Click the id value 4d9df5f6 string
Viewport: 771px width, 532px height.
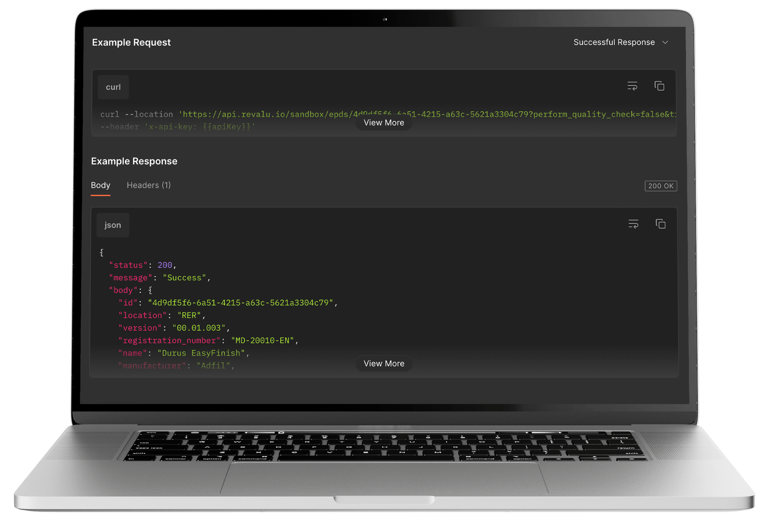[x=240, y=303]
